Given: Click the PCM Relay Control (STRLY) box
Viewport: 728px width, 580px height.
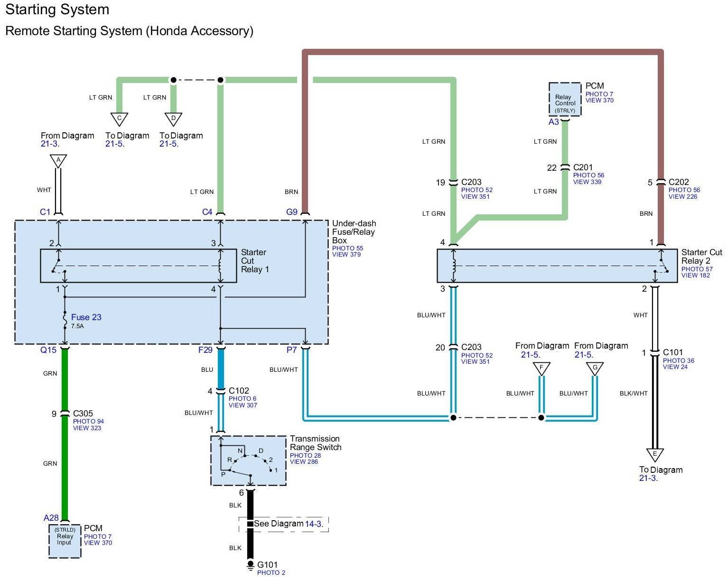Looking at the screenshot, I should (565, 100).
